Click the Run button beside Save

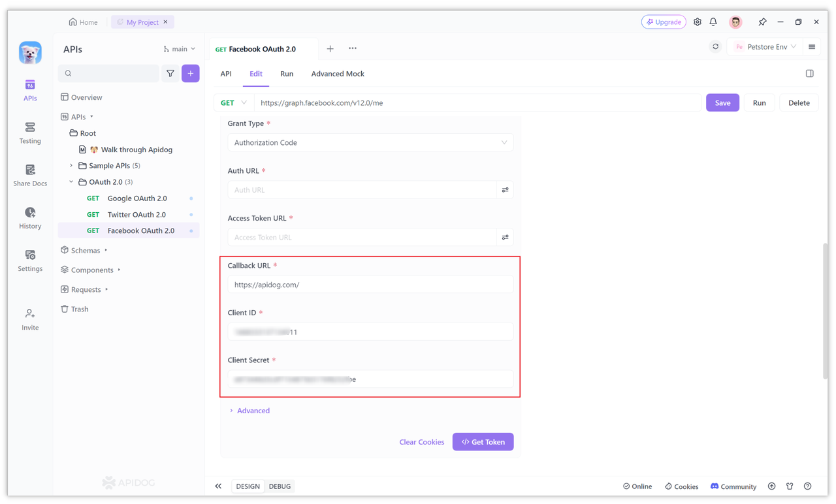759,103
